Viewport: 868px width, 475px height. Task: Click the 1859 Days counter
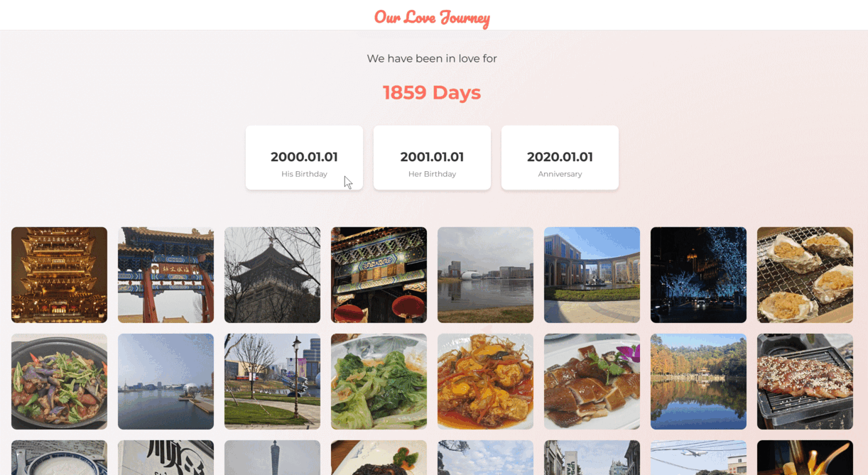(432, 92)
